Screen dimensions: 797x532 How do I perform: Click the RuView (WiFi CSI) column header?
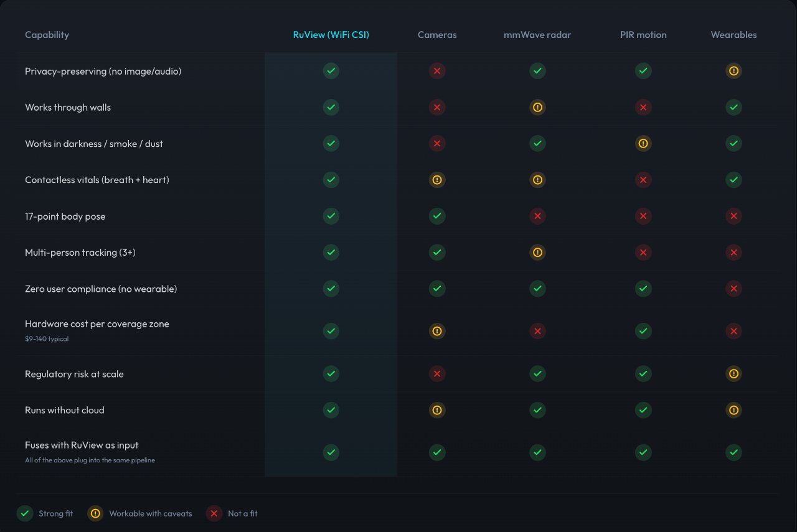click(331, 35)
